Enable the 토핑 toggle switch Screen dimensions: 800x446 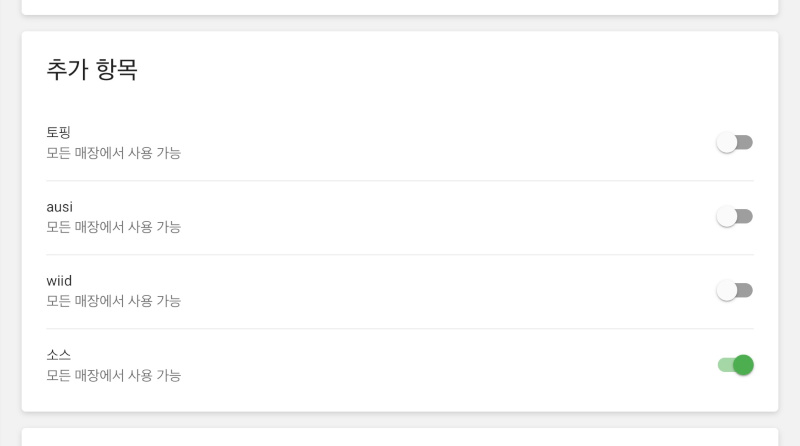(x=734, y=143)
